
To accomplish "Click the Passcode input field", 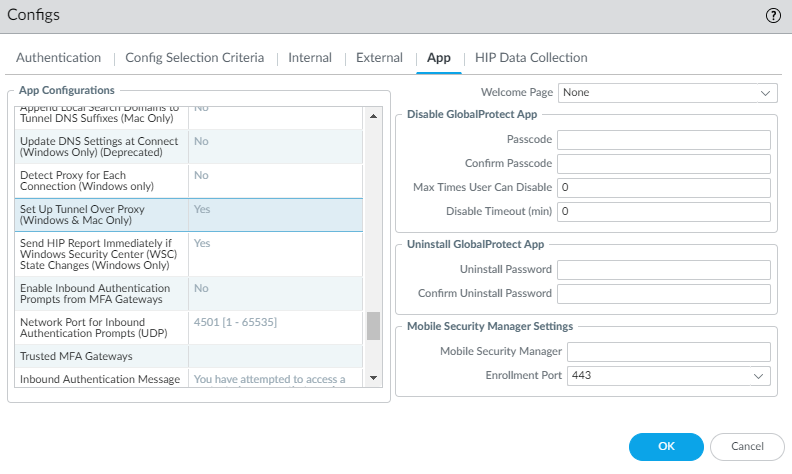I will click(663, 140).
